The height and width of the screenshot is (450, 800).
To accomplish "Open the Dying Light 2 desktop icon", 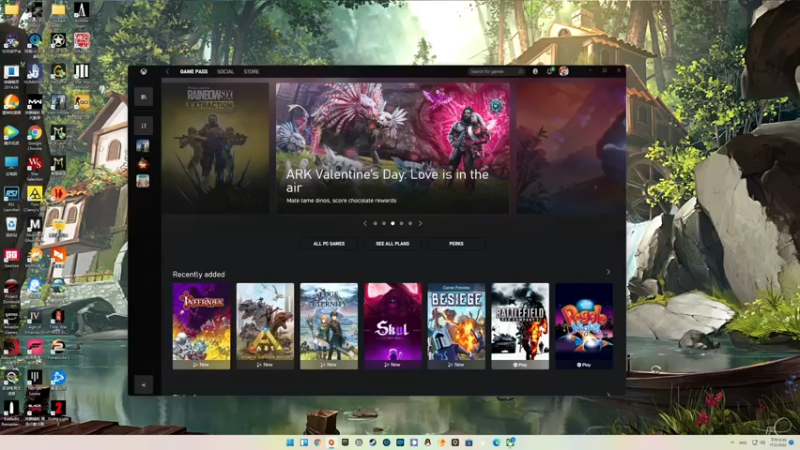I will [x=58, y=412].
